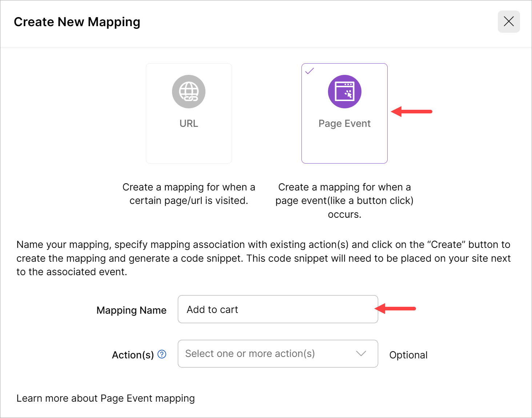This screenshot has height=418, width=532.
Task: Expand the Action(s) dropdown chevron arrow
Action: click(361, 354)
